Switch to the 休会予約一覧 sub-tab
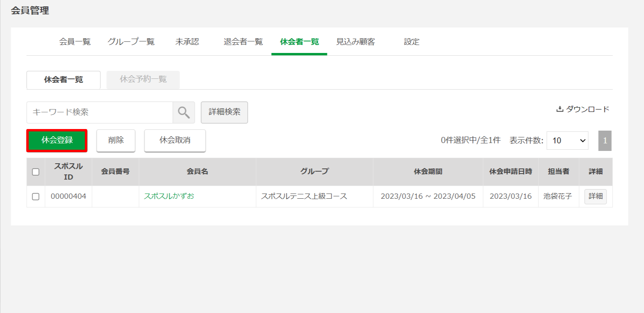Image resolution: width=644 pixels, height=313 pixels. pos(143,79)
